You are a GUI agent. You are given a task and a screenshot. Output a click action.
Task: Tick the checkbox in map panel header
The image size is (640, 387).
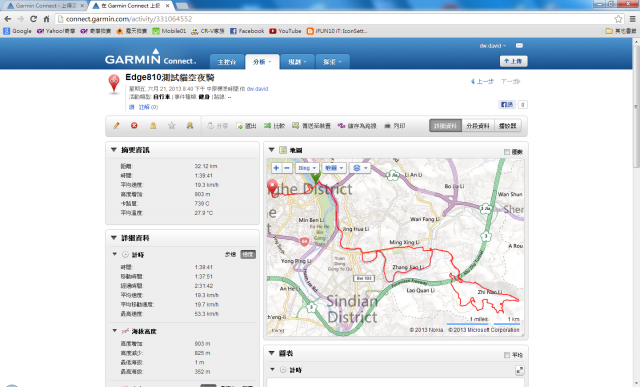tap(507, 152)
